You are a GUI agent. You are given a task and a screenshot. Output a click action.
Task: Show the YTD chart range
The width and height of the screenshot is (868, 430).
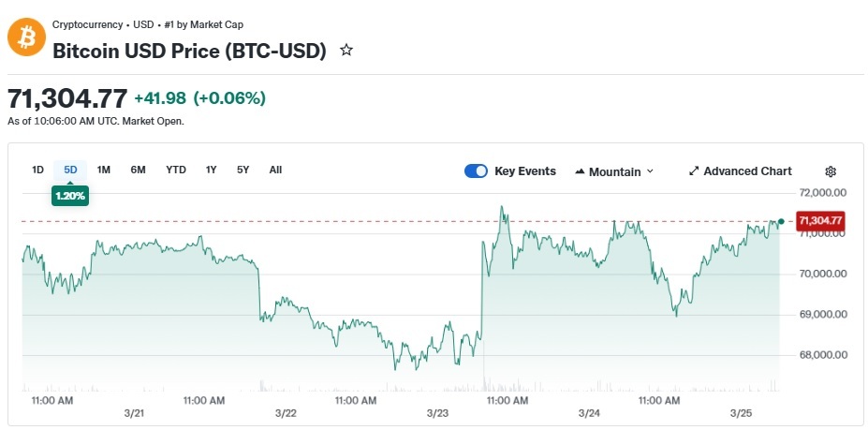[176, 170]
